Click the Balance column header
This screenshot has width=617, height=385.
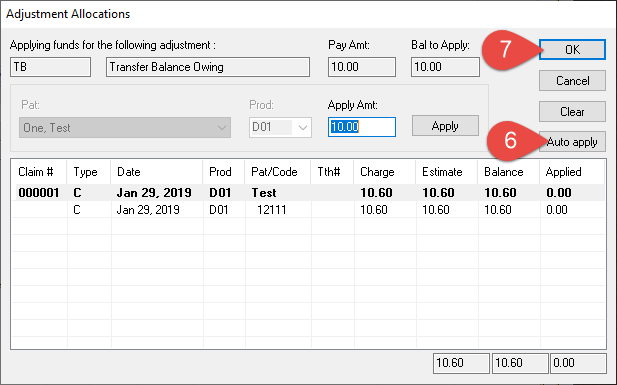508,172
